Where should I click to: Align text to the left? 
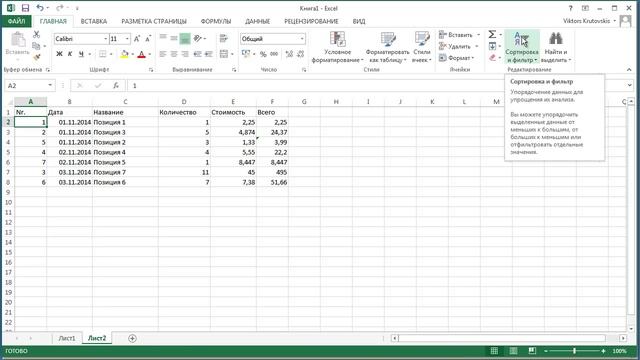(162, 54)
